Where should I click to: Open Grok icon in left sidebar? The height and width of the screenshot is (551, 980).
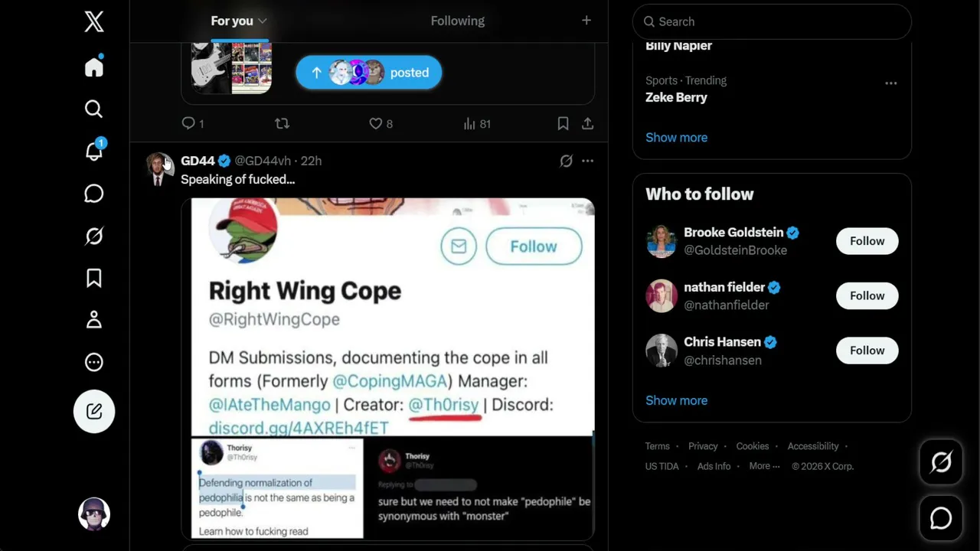coord(94,236)
